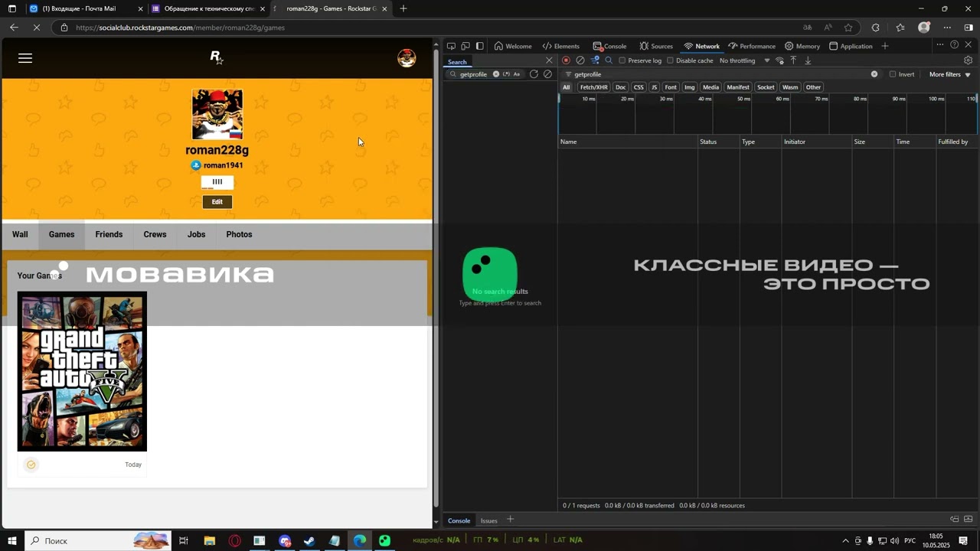Click the Edit profile button
Image resolution: width=980 pixels, height=551 pixels.
217,202
